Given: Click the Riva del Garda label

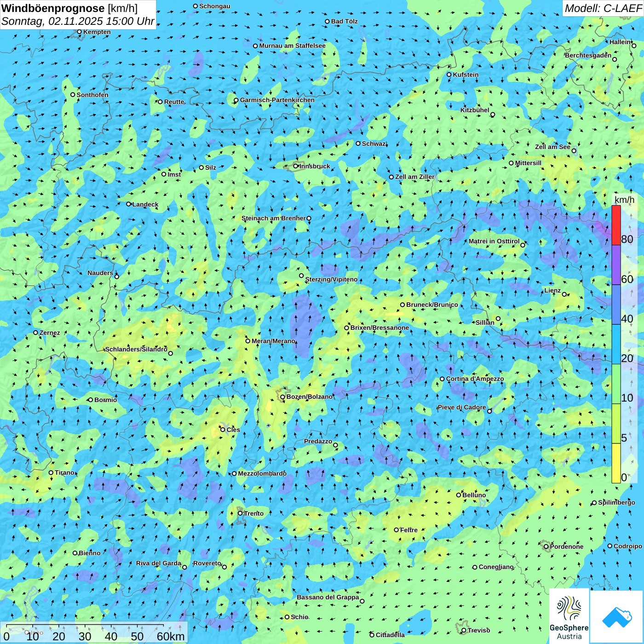Looking at the screenshot, I should (x=159, y=563).
